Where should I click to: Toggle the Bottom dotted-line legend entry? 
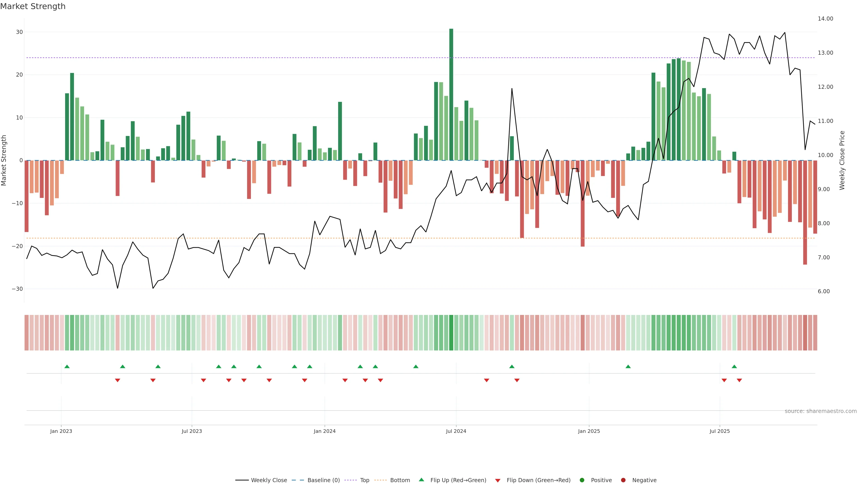pos(400,480)
